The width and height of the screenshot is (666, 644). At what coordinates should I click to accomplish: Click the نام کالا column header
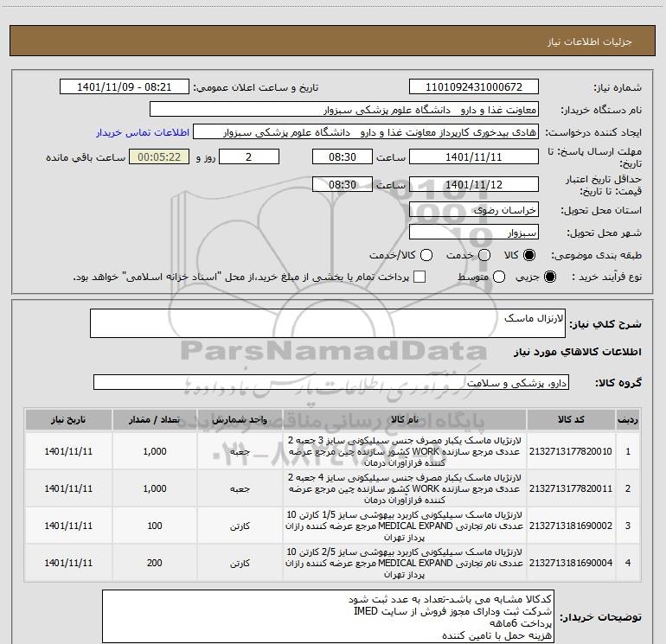click(405, 419)
